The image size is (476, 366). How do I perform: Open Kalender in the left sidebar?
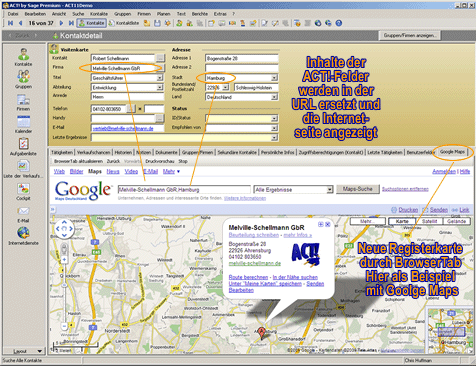point(23,124)
